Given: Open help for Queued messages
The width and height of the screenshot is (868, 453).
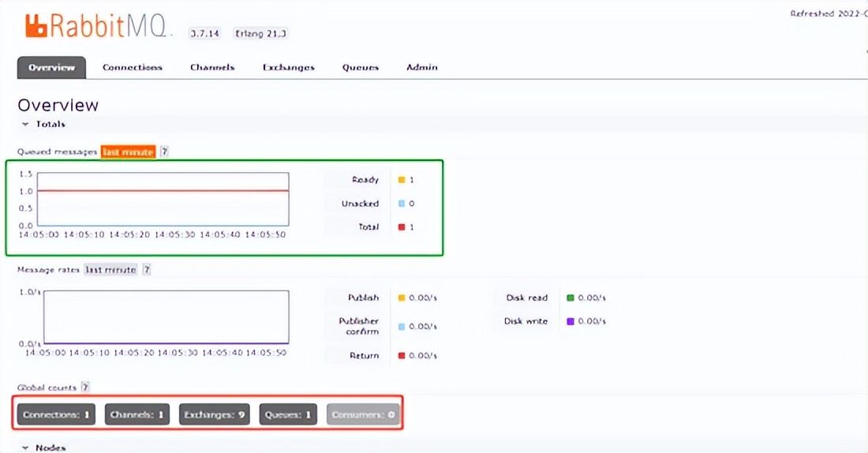Looking at the screenshot, I should point(164,152).
